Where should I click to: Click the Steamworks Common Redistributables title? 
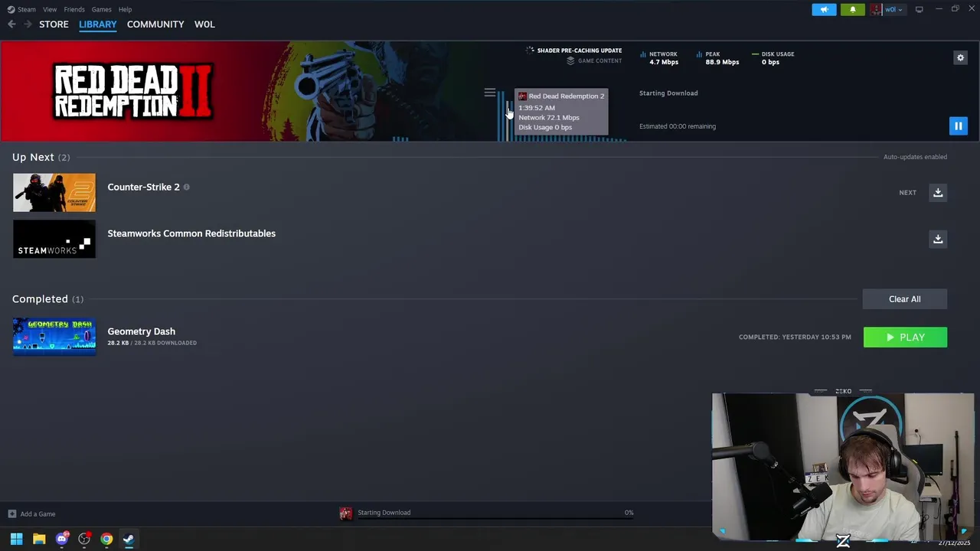(x=191, y=233)
